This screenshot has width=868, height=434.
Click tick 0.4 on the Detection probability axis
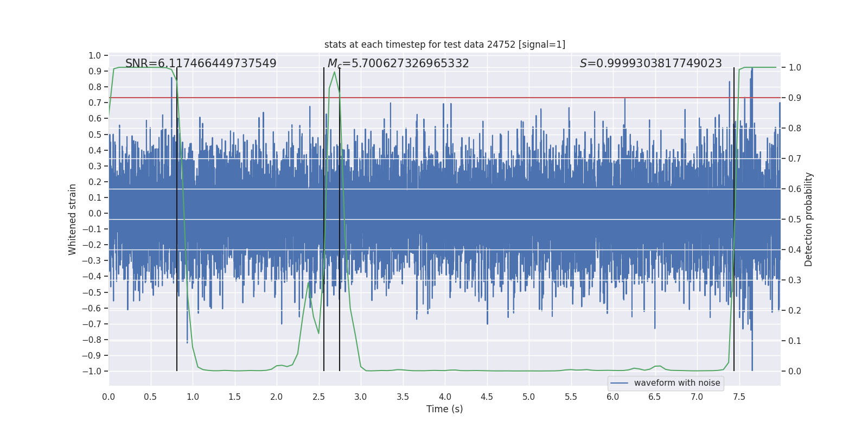pos(795,250)
